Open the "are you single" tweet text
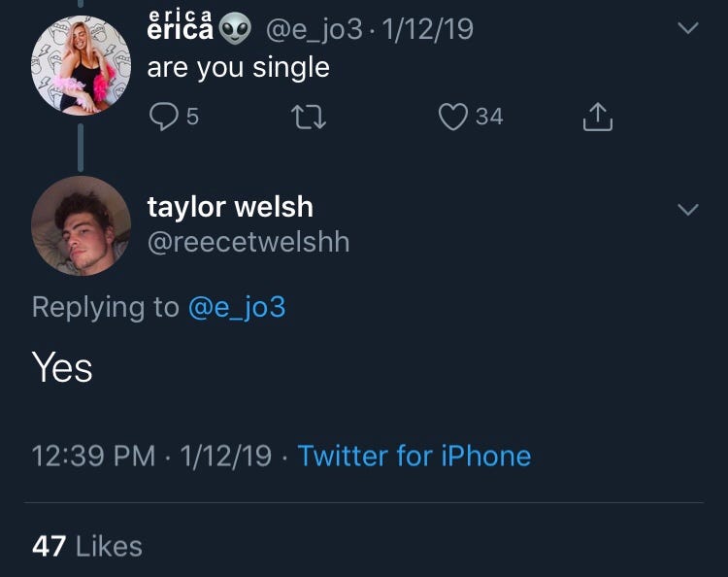Image resolution: width=728 pixels, height=577 pixels. [239, 68]
